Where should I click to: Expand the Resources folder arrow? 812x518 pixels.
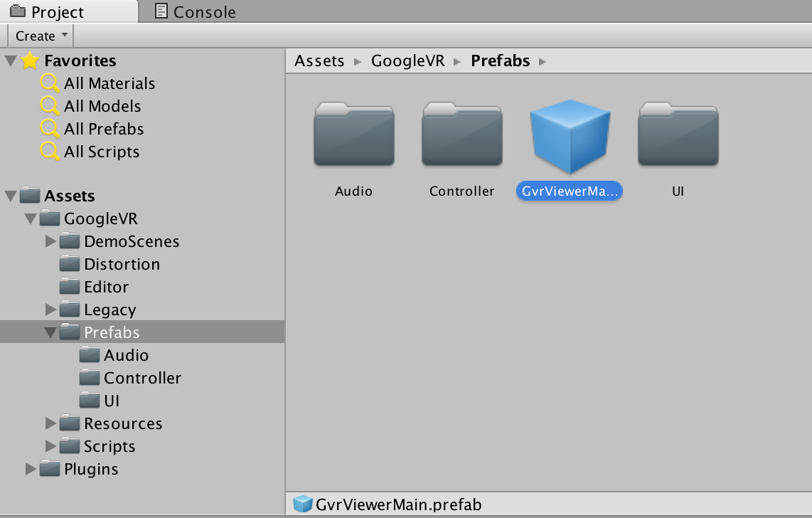[x=50, y=424]
